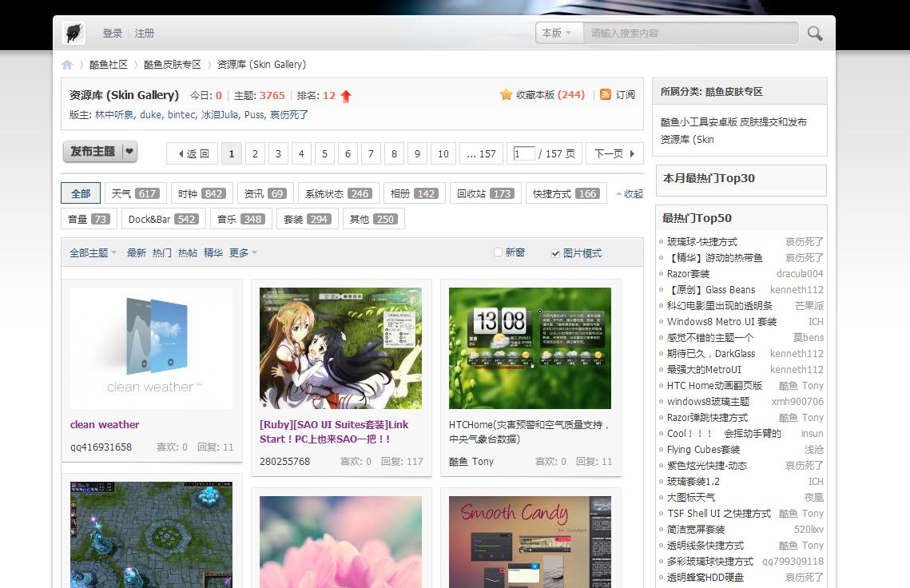Filter threads by 精华
The height and width of the screenshot is (588, 910).
[x=213, y=253]
